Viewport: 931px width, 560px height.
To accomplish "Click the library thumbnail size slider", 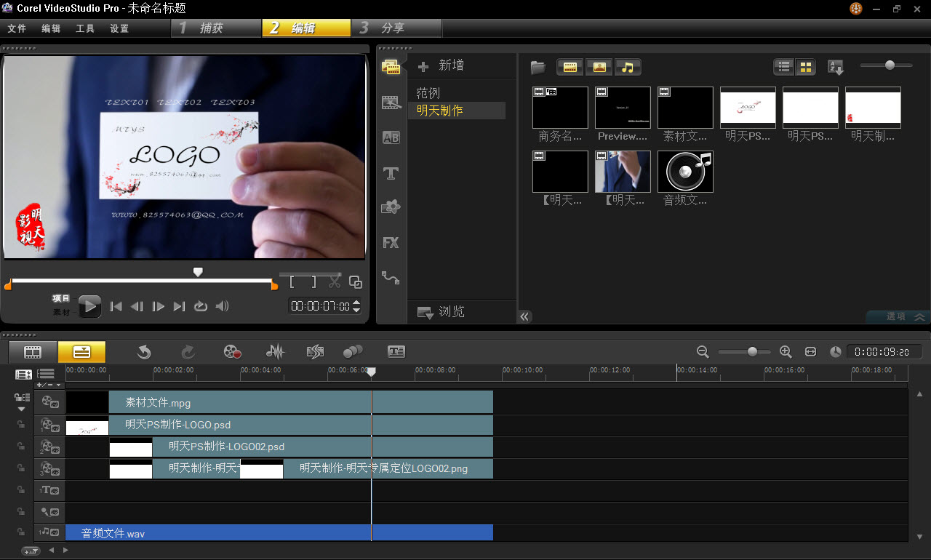I will (x=890, y=65).
